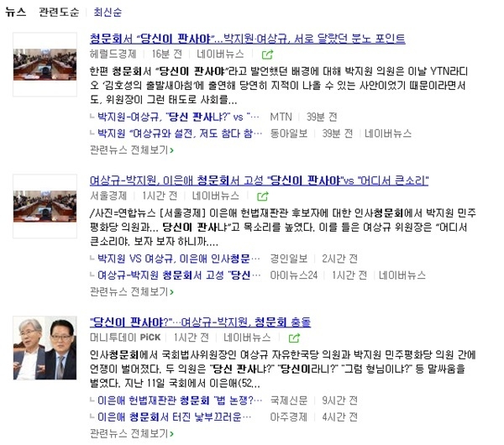Image resolution: width=504 pixels, height=445 pixels.
Task: Sort news by 최신순
Action: coord(108,13)
